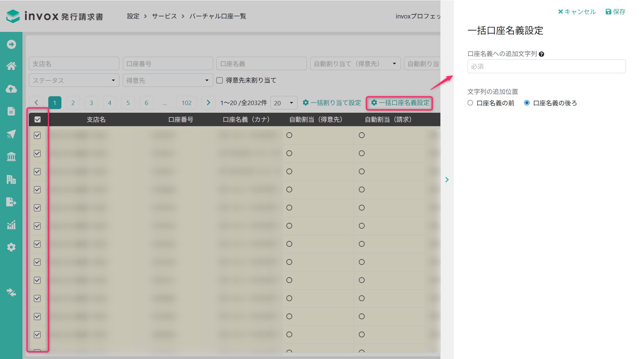This screenshot has height=359, width=644.
Task: Click サービス in the breadcrumb
Action: [x=164, y=16]
